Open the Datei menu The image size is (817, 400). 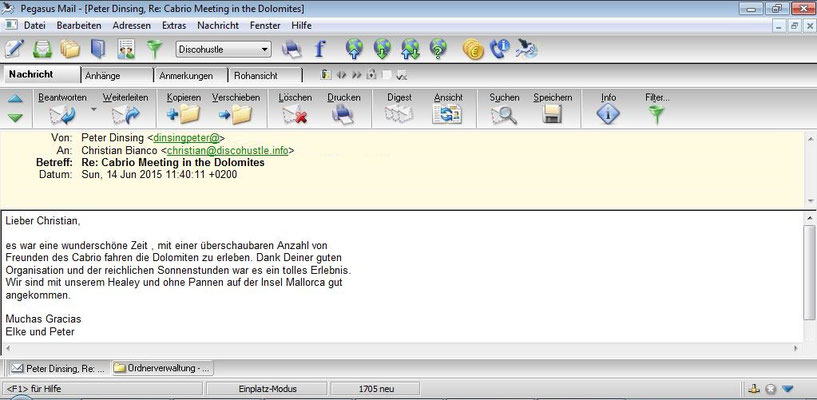coord(35,26)
